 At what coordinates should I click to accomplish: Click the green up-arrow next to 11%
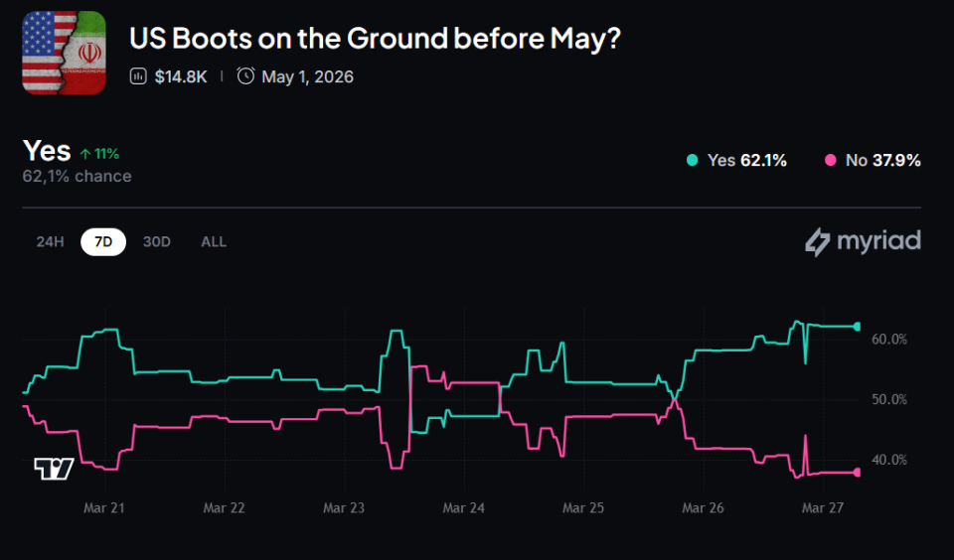tap(85, 154)
